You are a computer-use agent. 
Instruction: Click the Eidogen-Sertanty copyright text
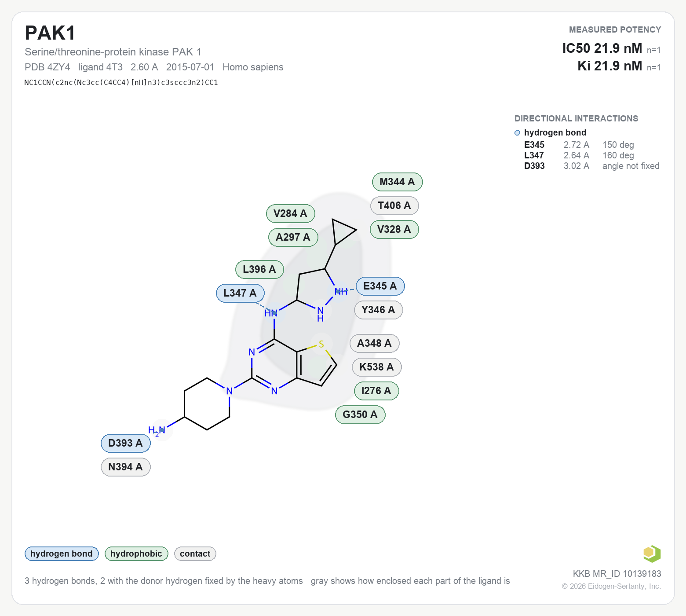click(611, 586)
